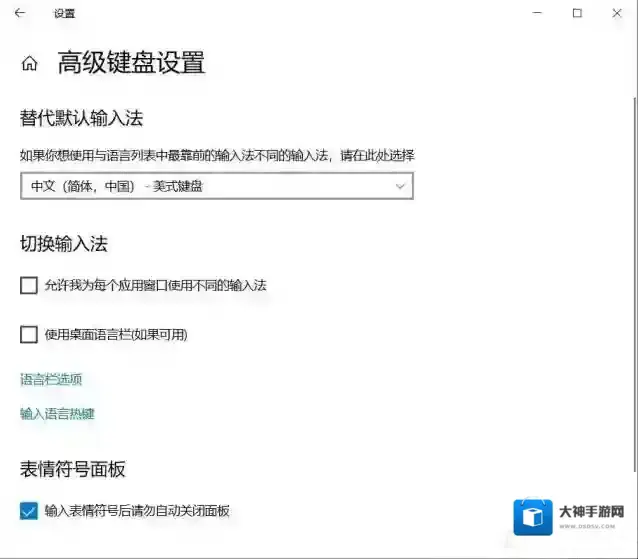Click the 高级键盘设置 page title
638x559 pixels.
[x=131, y=63]
